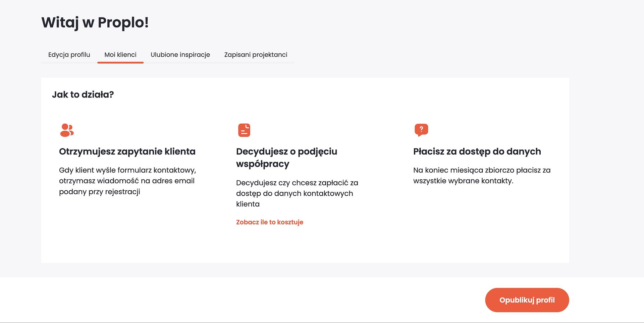Open the Zobacz ile to kosztuje link
Screen dimensions: 644x323
click(270, 222)
